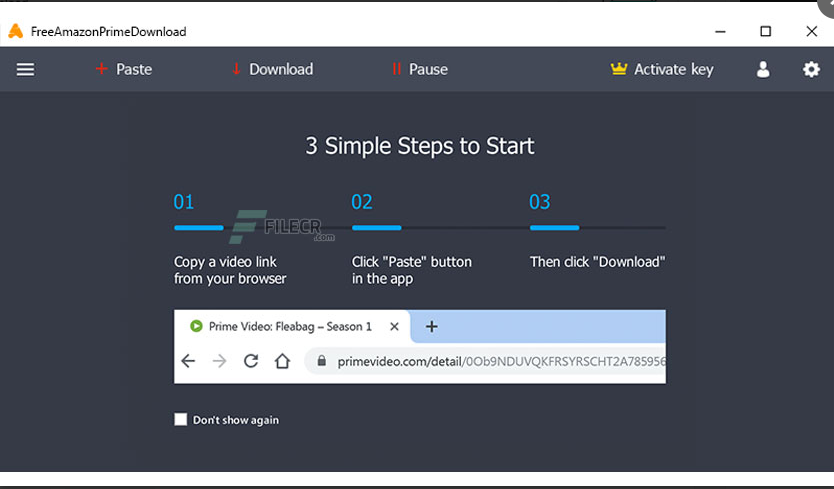Maximize the FreeAmazonPrimeDownload window
This screenshot has width=834, height=489.
765,31
